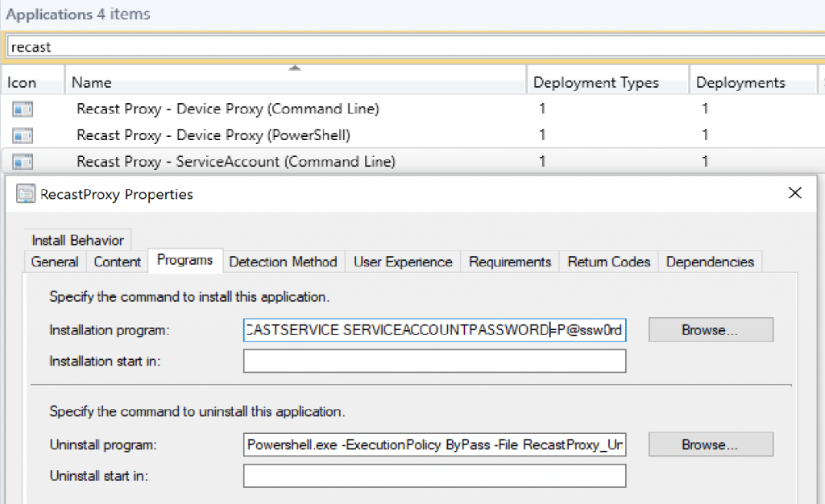Switch to the Detection Method tab
This screenshot has height=504, width=825.
point(283,262)
